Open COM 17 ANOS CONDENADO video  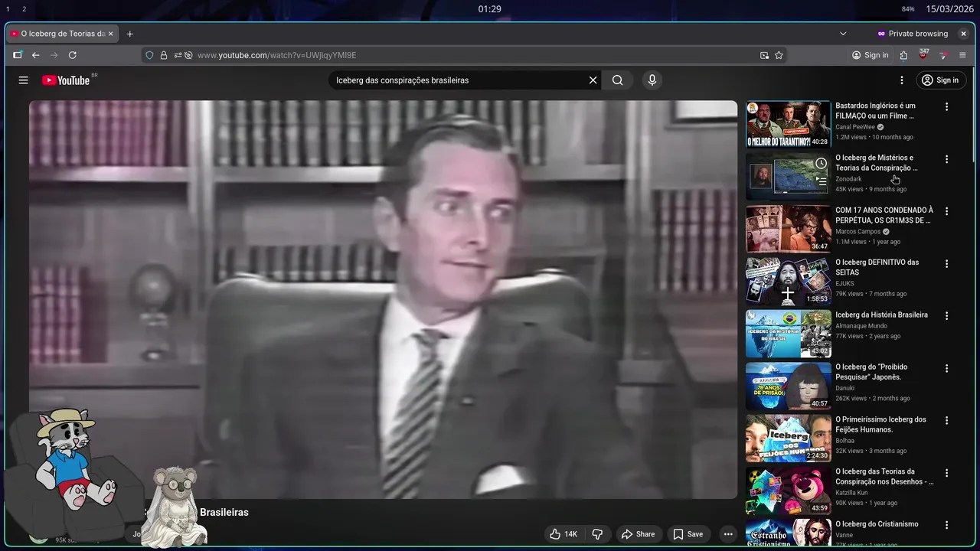tap(884, 215)
